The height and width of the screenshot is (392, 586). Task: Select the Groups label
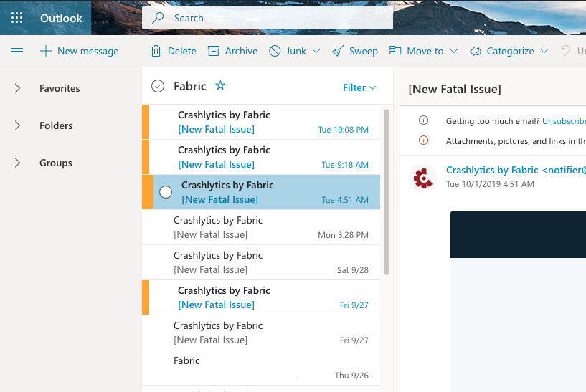pos(56,163)
